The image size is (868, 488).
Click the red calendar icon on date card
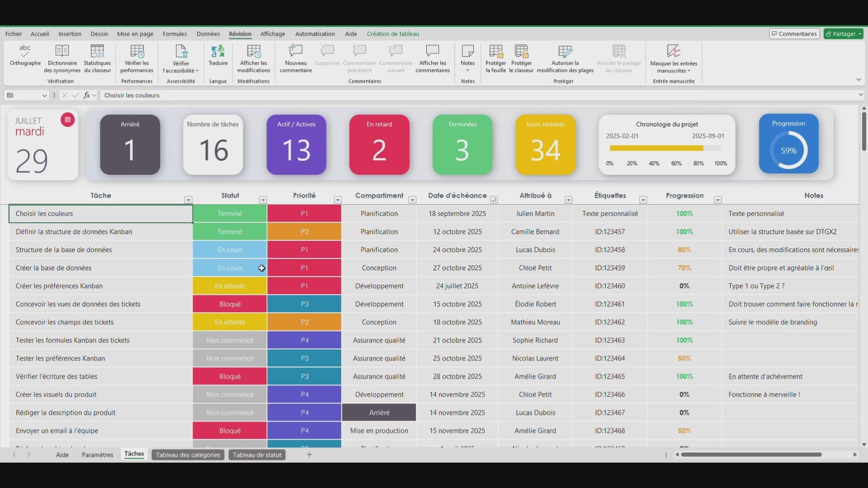pos(67,120)
